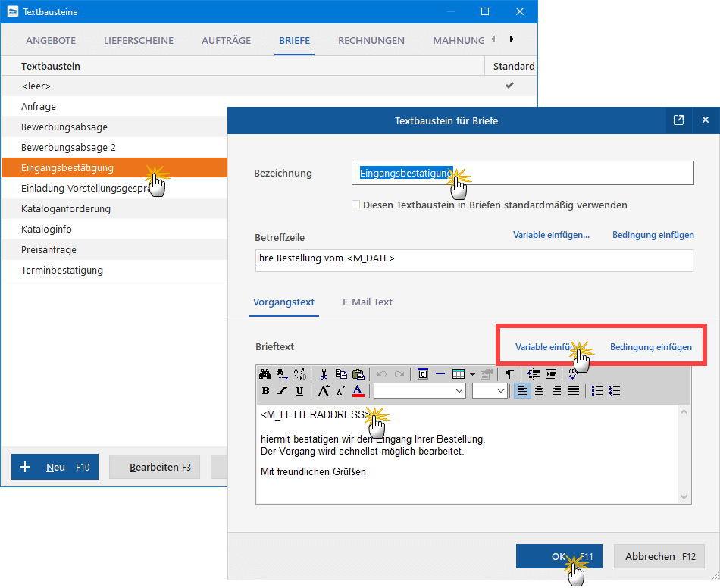Click into the Betreffzeile input field

(x=474, y=259)
